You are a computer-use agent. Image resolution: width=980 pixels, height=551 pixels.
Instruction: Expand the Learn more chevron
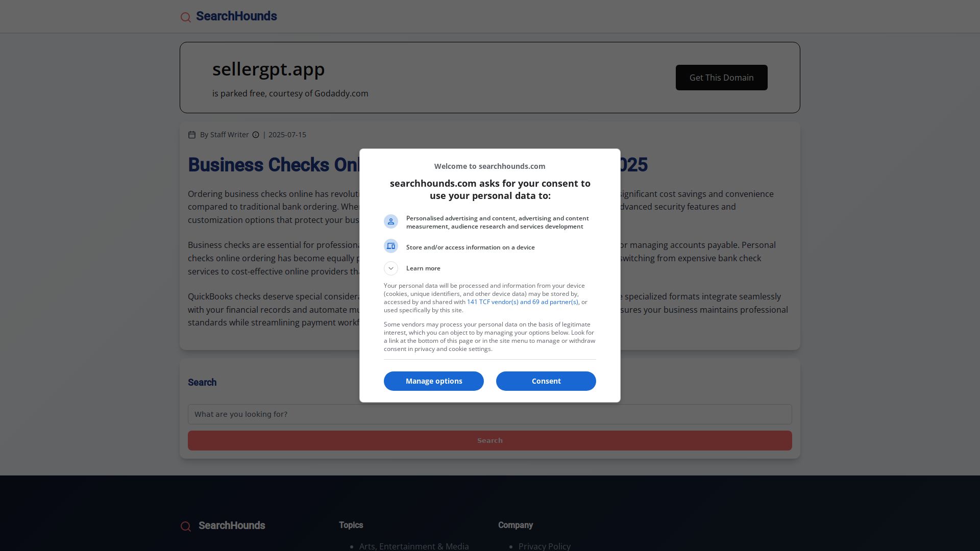[x=391, y=268]
